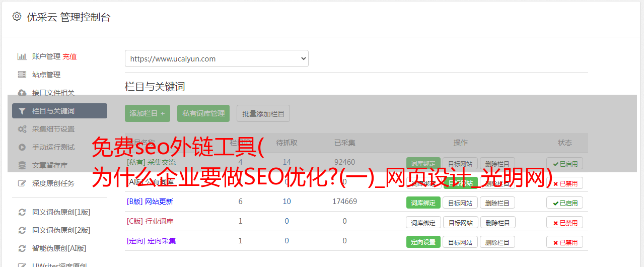This screenshot has width=644, height=267.
Task: Click the 174669 collected count cell
Action: click(x=345, y=202)
